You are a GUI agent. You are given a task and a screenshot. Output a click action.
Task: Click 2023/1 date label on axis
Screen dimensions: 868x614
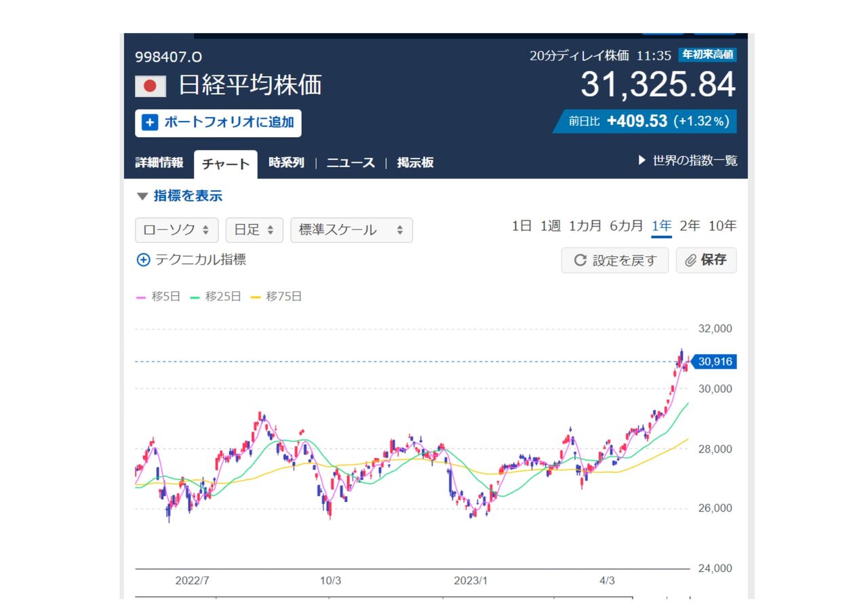471,581
